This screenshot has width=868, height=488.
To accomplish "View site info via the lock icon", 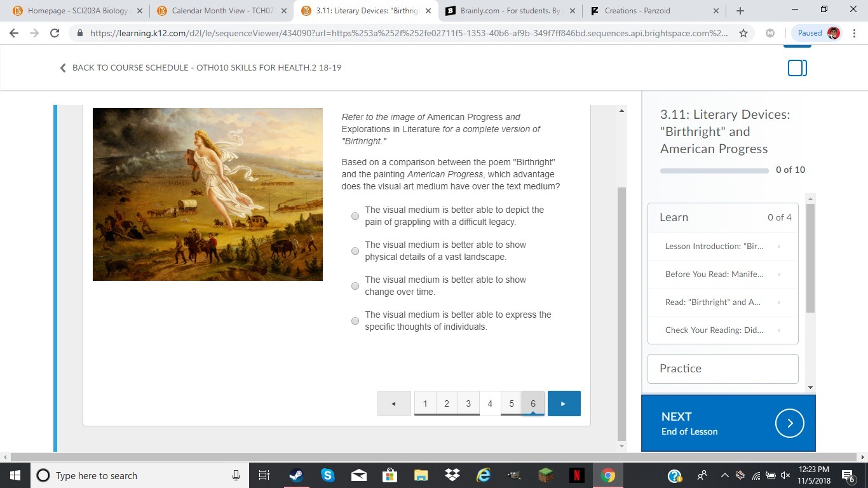I will tap(80, 33).
